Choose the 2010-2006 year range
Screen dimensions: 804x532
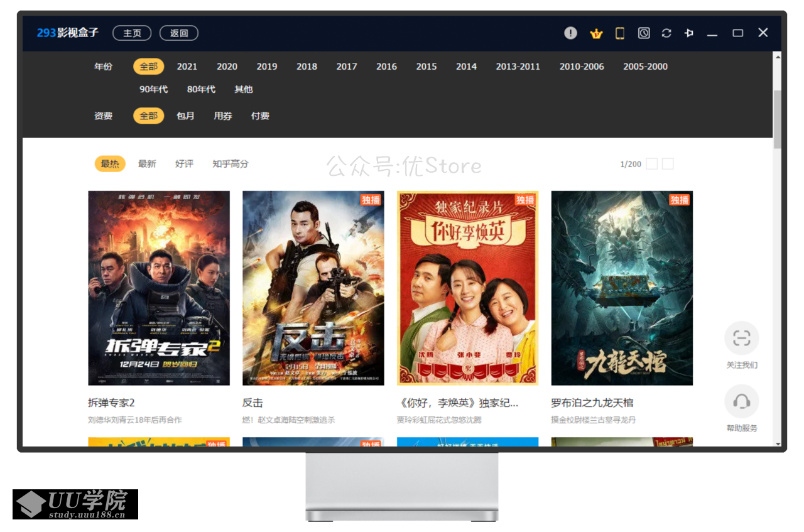582,66
